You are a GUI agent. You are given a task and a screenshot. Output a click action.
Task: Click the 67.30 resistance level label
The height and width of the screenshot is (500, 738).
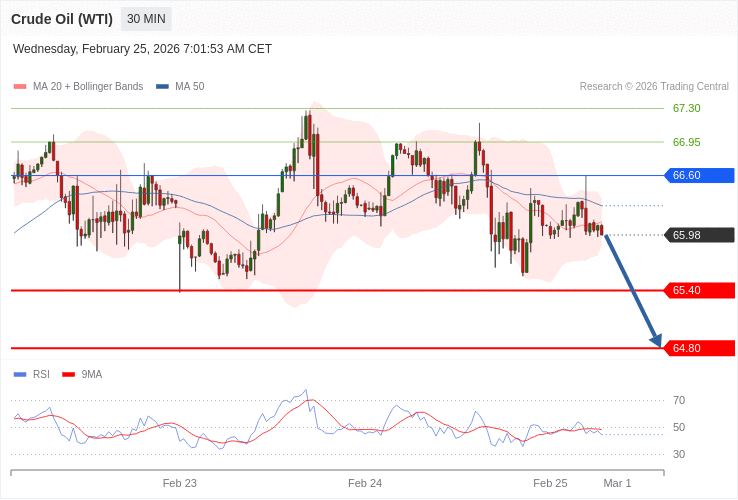point(686,108)
